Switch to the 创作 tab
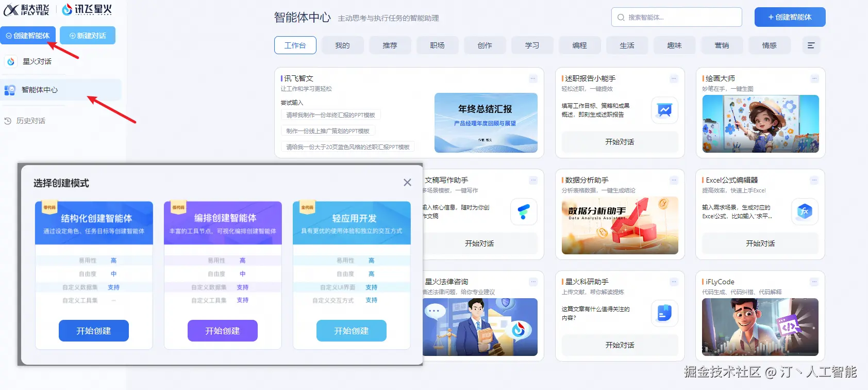Image resolution: width=868 pixels, height=390 pixels. 485,45
